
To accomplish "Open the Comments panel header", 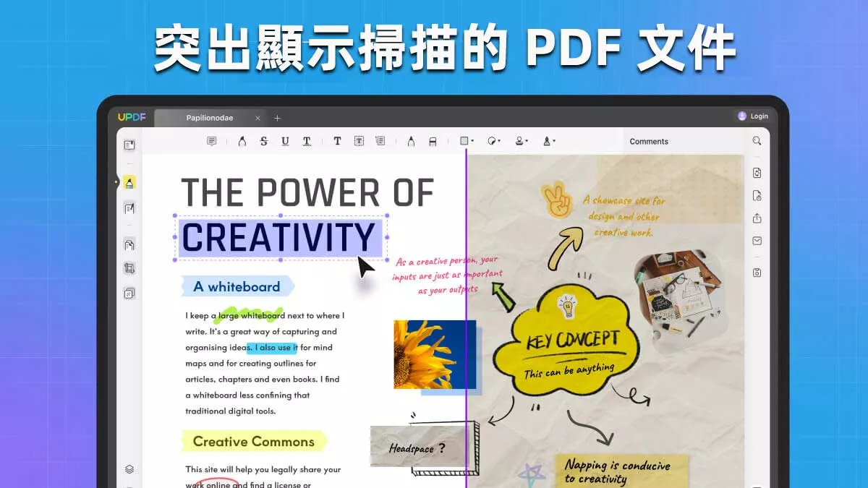I will point(649,142).
